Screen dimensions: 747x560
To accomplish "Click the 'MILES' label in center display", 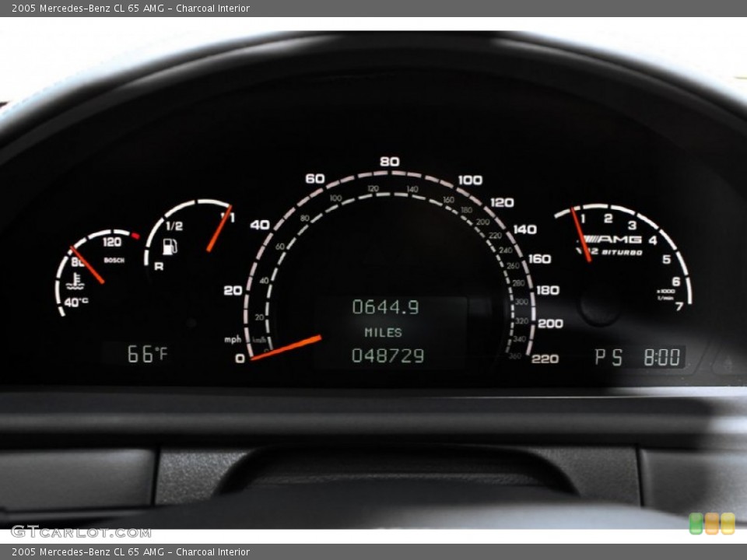I will coord(383,332).
